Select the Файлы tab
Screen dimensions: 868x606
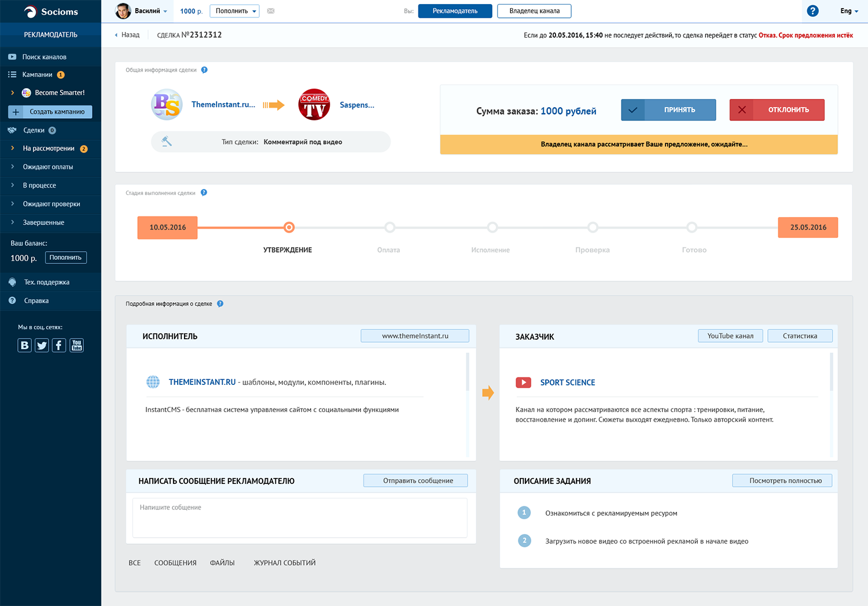(x=222, y=563)
